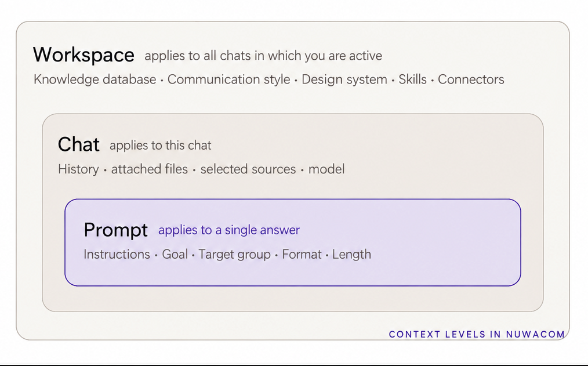Click the Prompt heading

click(115, 230)
